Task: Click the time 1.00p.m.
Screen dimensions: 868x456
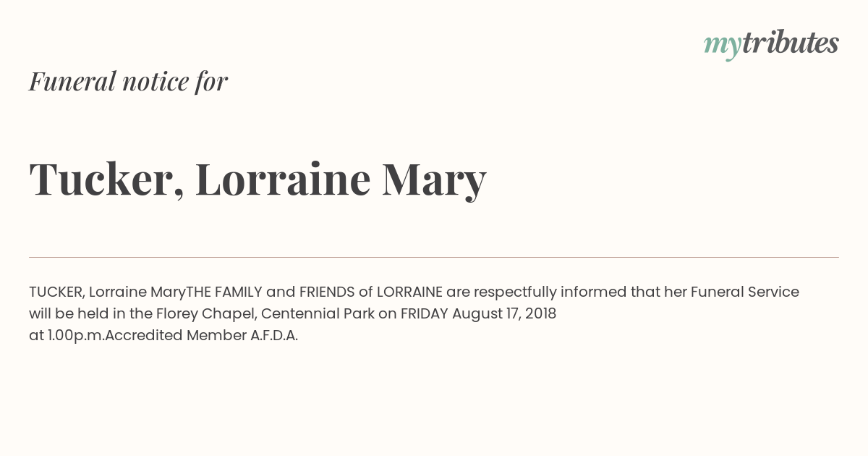Action: point(76,336)
